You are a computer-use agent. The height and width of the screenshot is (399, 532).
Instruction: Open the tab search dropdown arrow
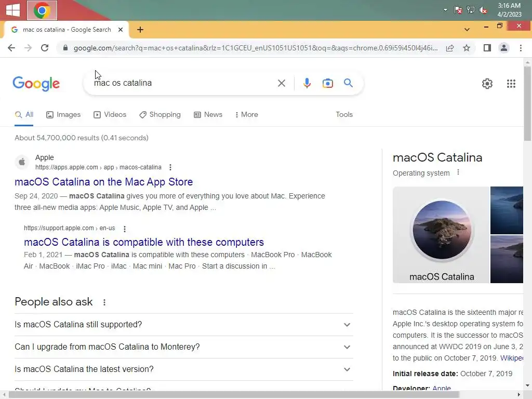pos(467,30)
